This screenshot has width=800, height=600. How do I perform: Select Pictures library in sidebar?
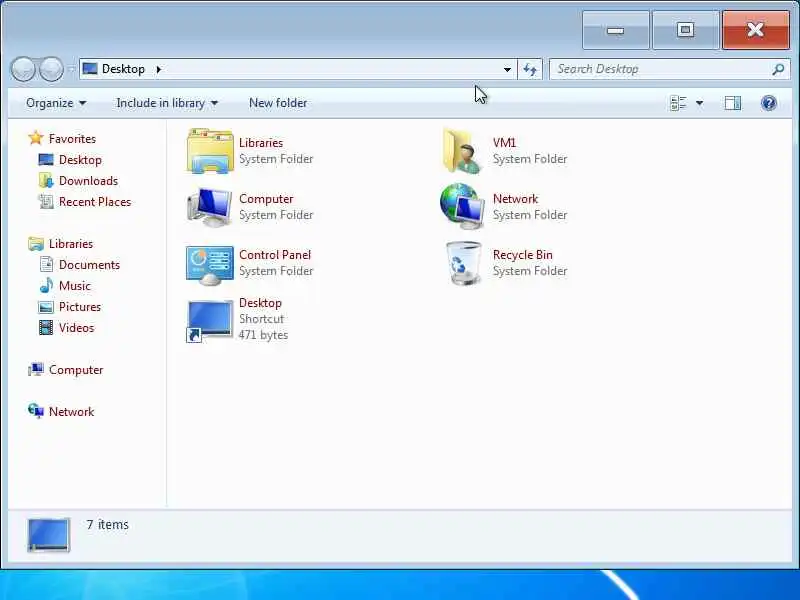coord(80,307)
